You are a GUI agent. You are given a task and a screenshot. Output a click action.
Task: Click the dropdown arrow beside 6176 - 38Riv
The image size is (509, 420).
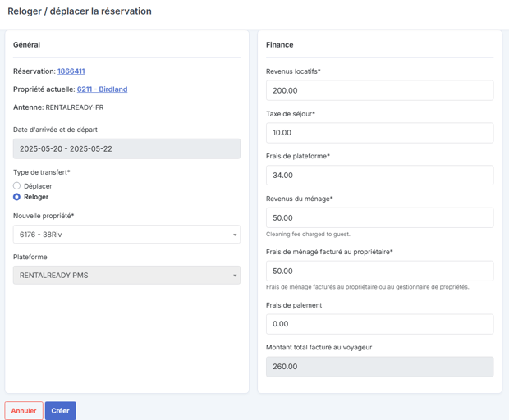pos(235,235)
